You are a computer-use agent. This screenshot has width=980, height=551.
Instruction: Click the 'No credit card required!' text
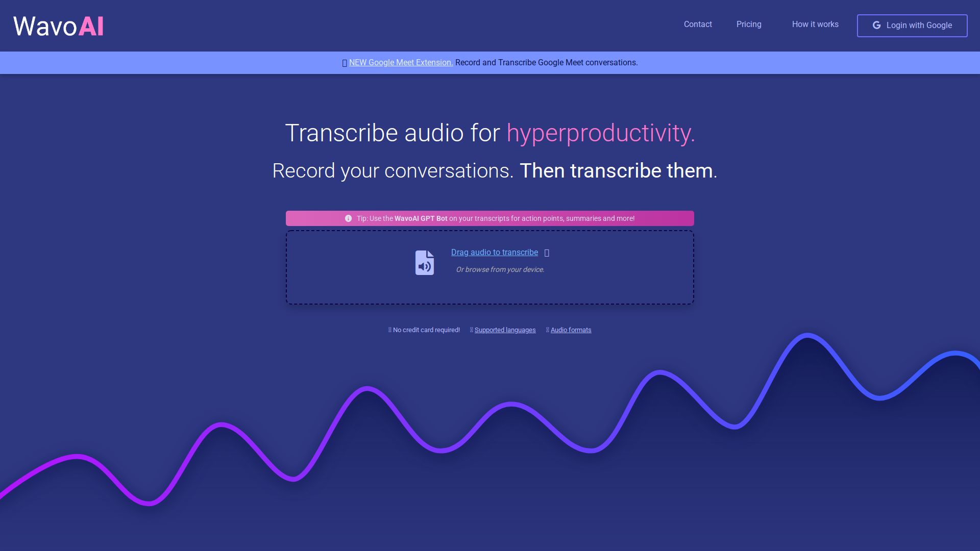pyautogui.click(x=426, y=330)
